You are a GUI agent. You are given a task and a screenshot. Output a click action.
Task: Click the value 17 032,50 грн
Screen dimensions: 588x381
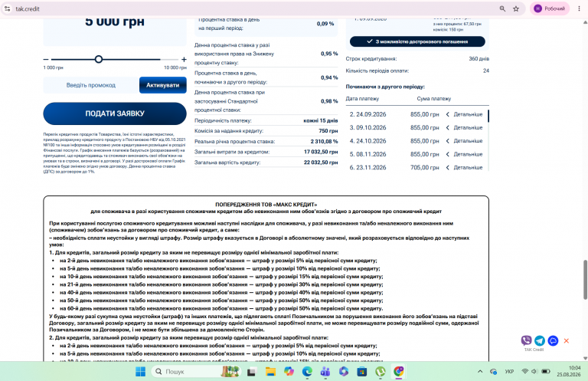[x=321, y=152]
